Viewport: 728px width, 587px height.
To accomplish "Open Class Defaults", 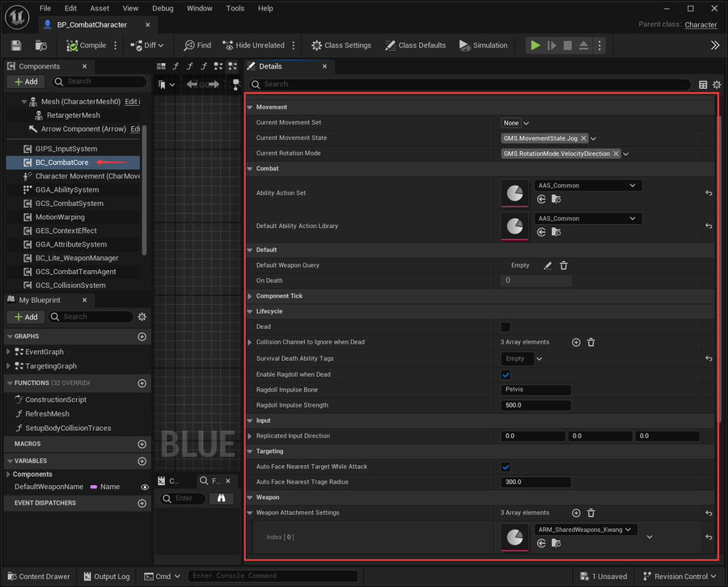I will (415, 45).
